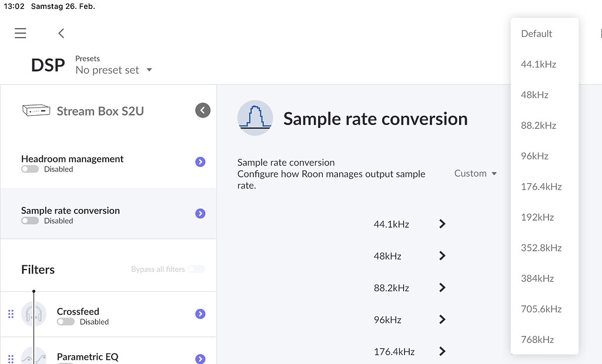Screen dimensions: 602x364
Task: Click the Crossfeed drag handle dots
Action: pyautogui.click(x=11, y=314)
